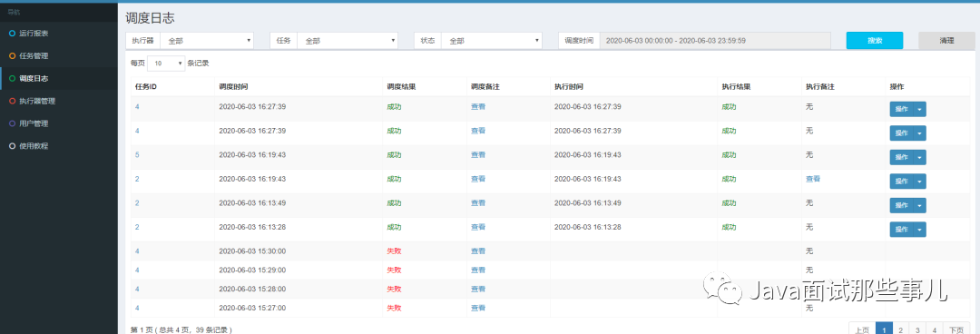The image size is (980, 334).
Task: Click the 调度日志 page heading
Action: point(150,17)
